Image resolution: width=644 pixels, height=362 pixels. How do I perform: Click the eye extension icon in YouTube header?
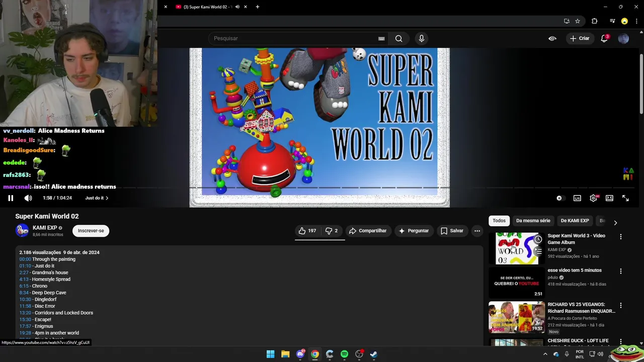click(x=552, y=38)
